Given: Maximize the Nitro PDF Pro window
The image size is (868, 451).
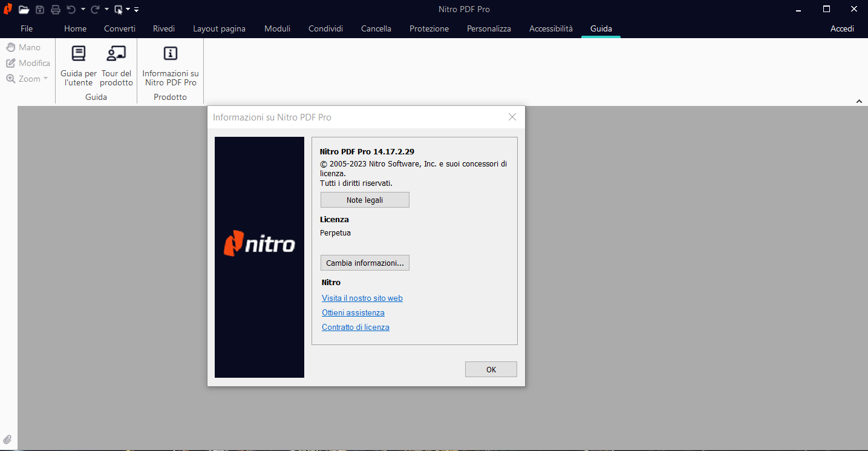Looking at the screenshot, I should (826, 9).
